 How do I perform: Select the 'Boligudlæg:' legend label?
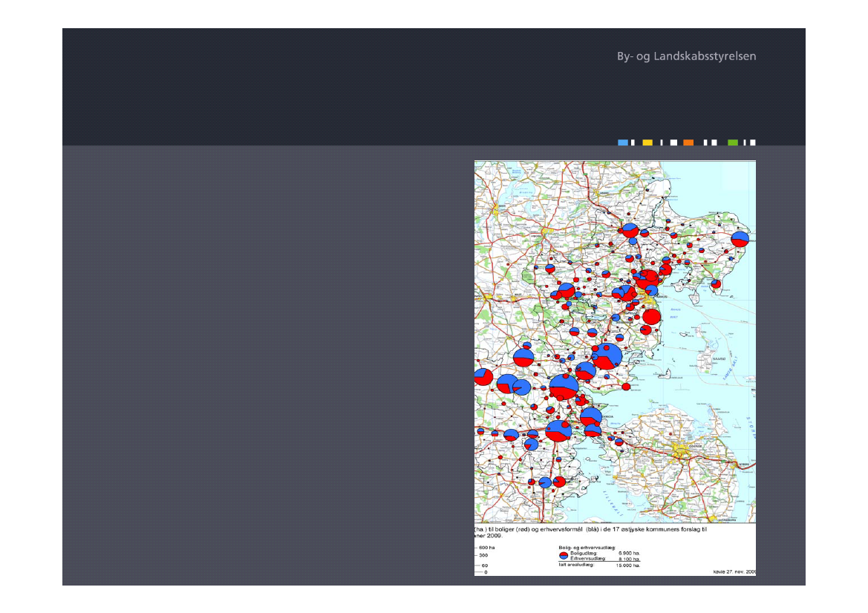[584, 553]
